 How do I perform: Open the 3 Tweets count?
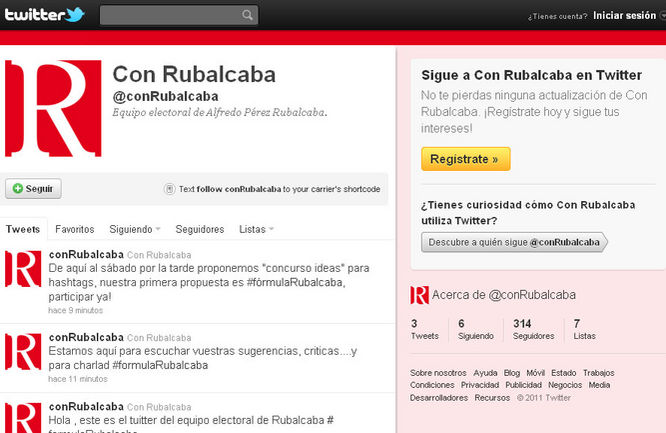(424, 329)
